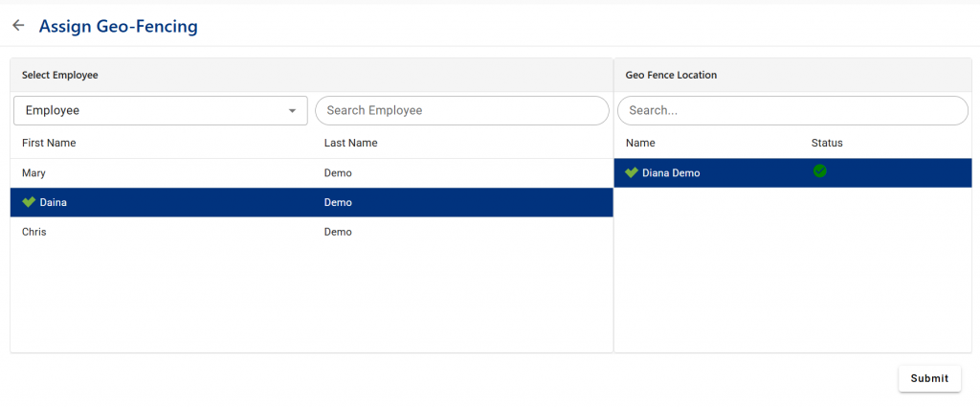Click the green checkmark beside Daina
980x407 pixels.
click(28, 202)
